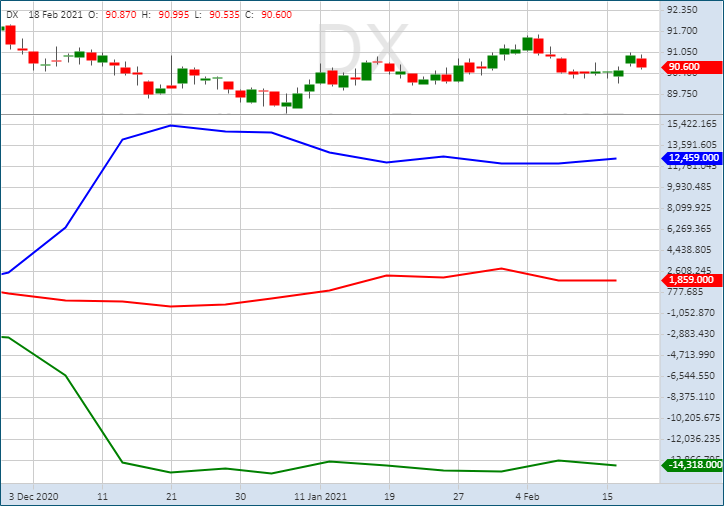Click the high value 90.995
The height and width of the screenshot is (506, 724).
coord(174,15)
